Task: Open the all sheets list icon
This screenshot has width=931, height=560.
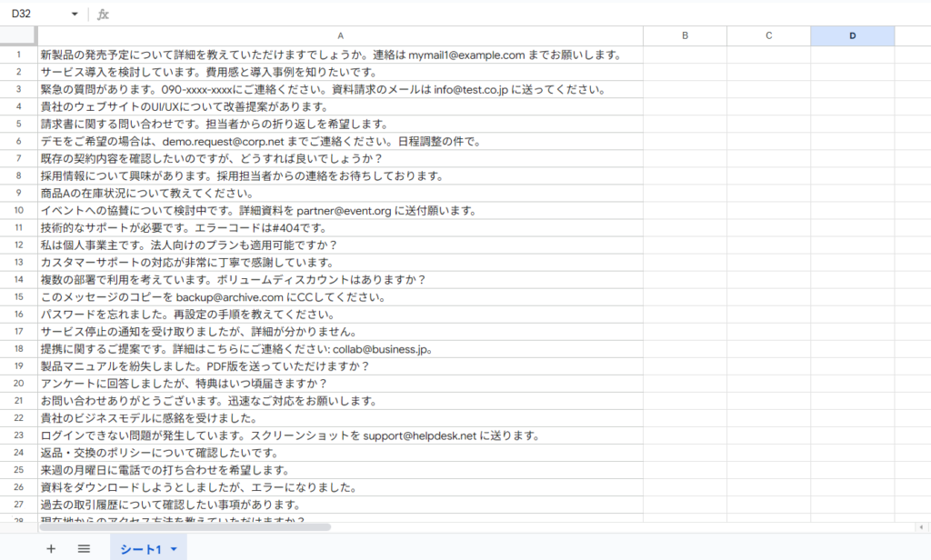Action: pos(84,548)
